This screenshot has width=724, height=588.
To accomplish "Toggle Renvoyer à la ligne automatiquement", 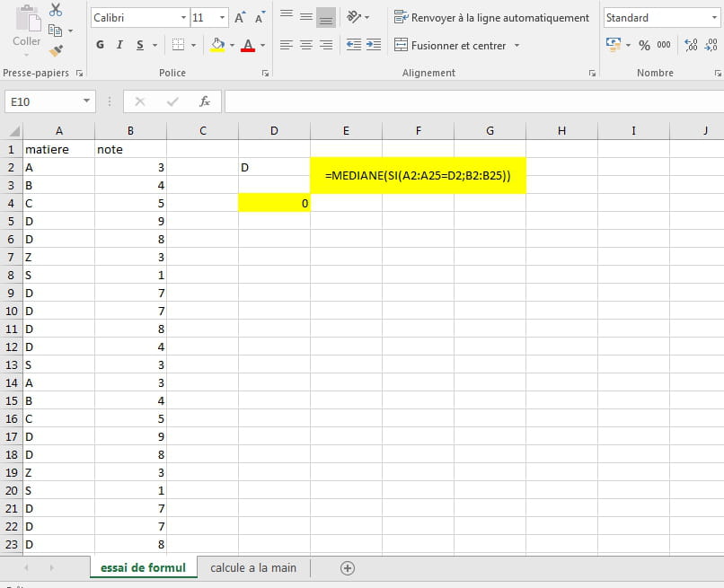I will tap(491, 17).
